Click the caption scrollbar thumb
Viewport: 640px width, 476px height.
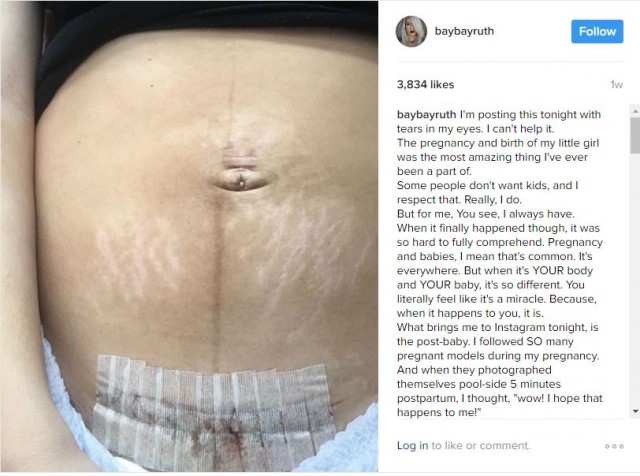(x=635, y=136)
